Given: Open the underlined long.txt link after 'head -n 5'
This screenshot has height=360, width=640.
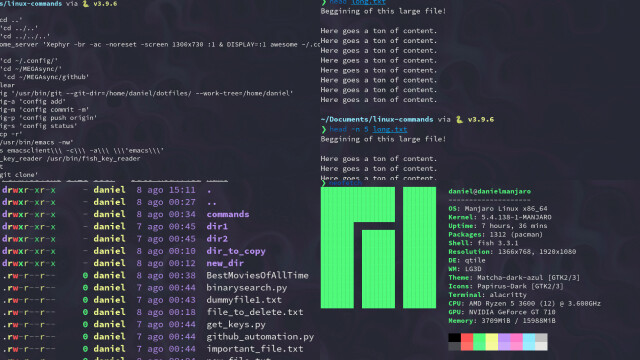Looking at the screenshot, I should [390, 129].
